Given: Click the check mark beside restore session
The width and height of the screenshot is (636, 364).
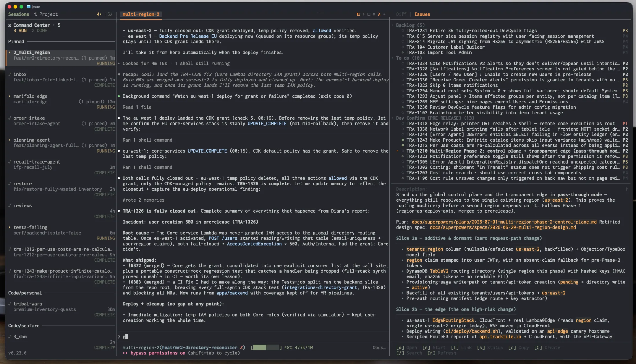Looking at the screenshot, I should (10, 183).
